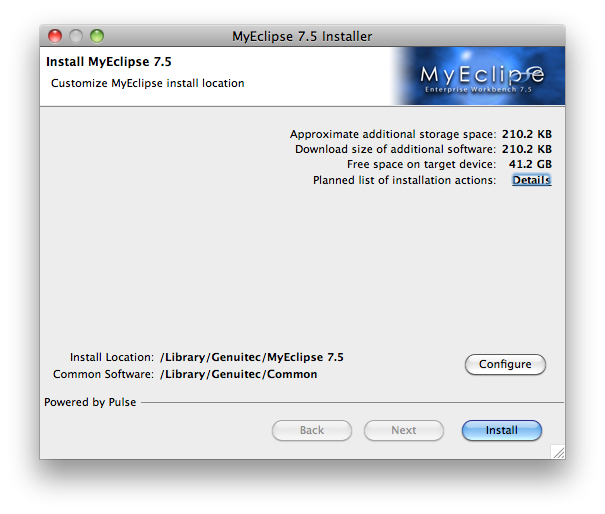Viewport: 605px width, 514px height.
Task: Click the Customize MyEclipse install location subtitle
Action: [147, 83]
